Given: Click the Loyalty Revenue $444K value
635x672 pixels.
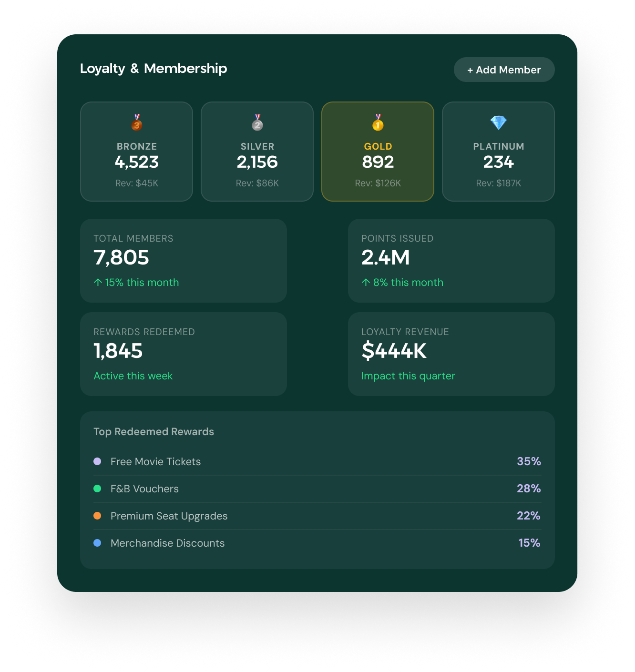Looking at the screenshot, I should click(x=394, y=351).
